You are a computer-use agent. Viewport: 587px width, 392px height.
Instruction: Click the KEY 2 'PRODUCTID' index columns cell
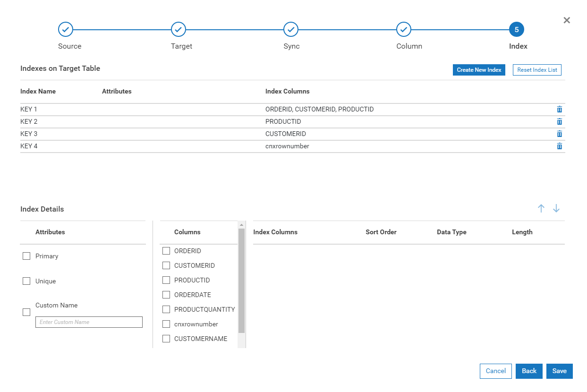pos(283,122)
